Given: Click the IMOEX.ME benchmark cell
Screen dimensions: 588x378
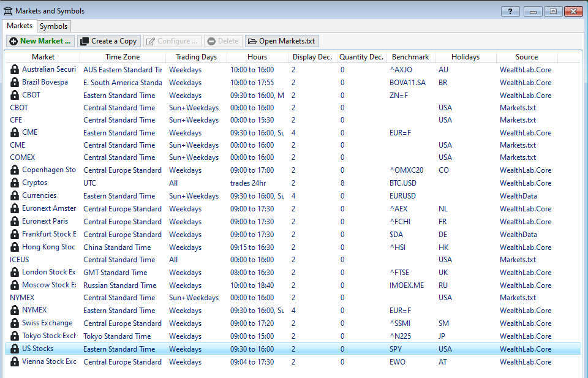Looking at the screenshot, I should 407,285.
